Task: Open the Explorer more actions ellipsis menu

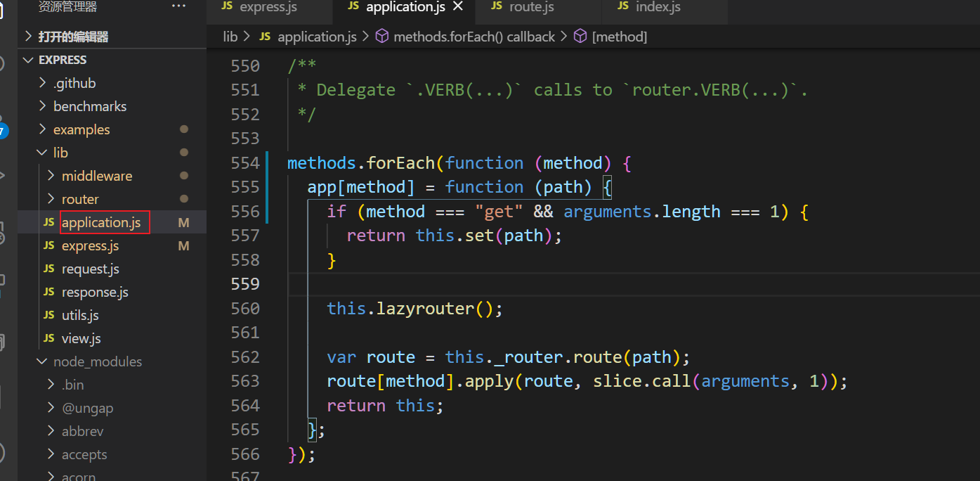Action: coord(179,7)
